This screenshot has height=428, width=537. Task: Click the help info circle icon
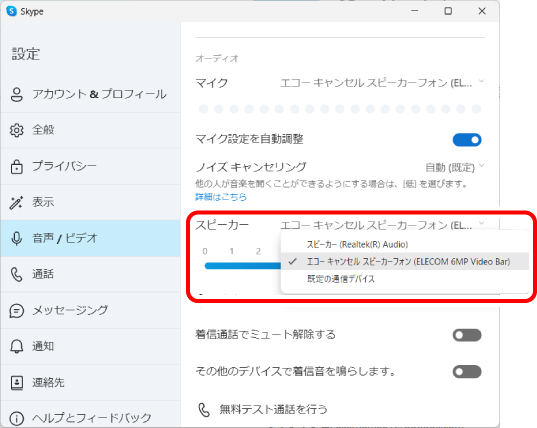[x=16, y=418]
